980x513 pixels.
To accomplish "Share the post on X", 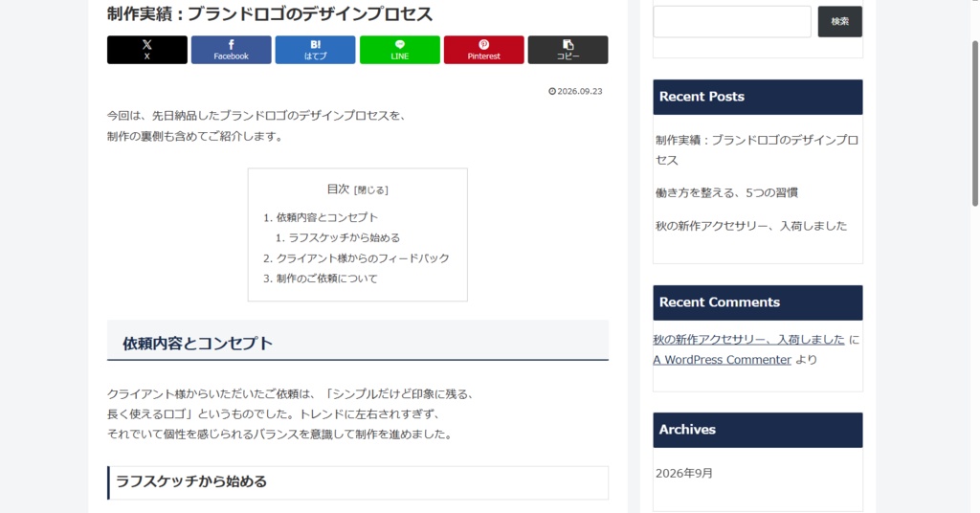I will click(146, 50).
